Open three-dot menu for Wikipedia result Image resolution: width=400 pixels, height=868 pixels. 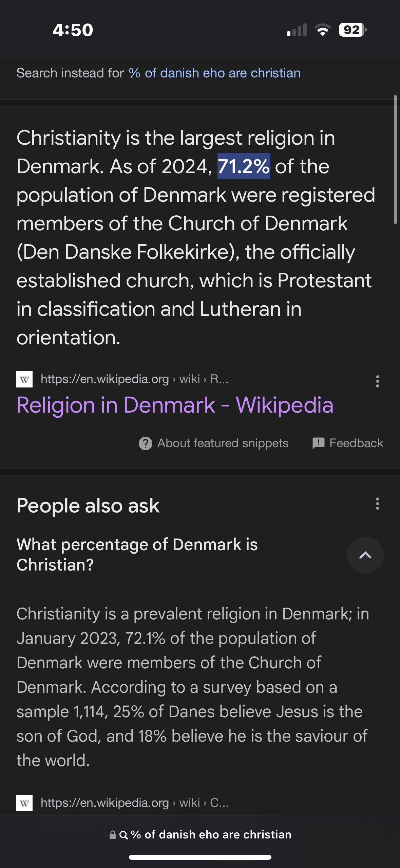click(x=377, y=381)
